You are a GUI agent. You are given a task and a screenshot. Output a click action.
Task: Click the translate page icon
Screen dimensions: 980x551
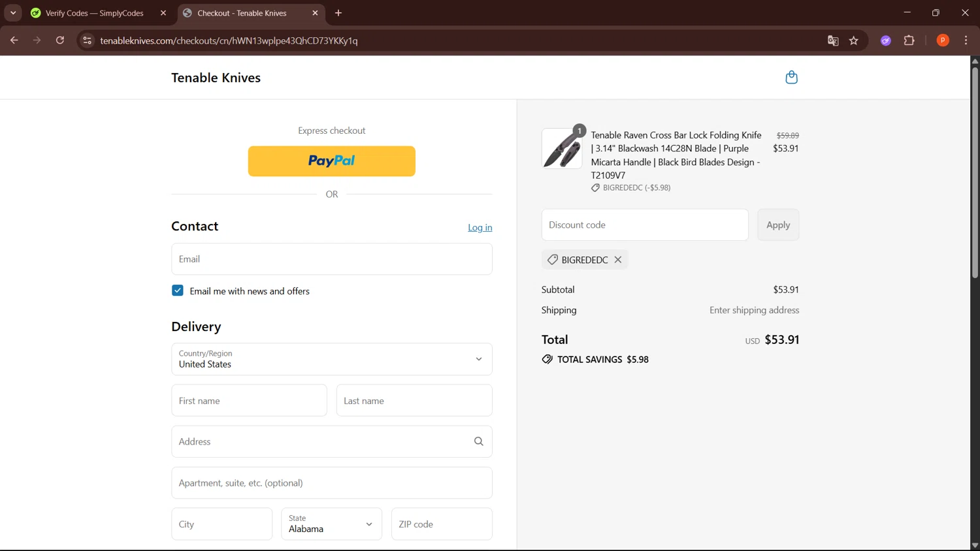click(x=833, y=40)
